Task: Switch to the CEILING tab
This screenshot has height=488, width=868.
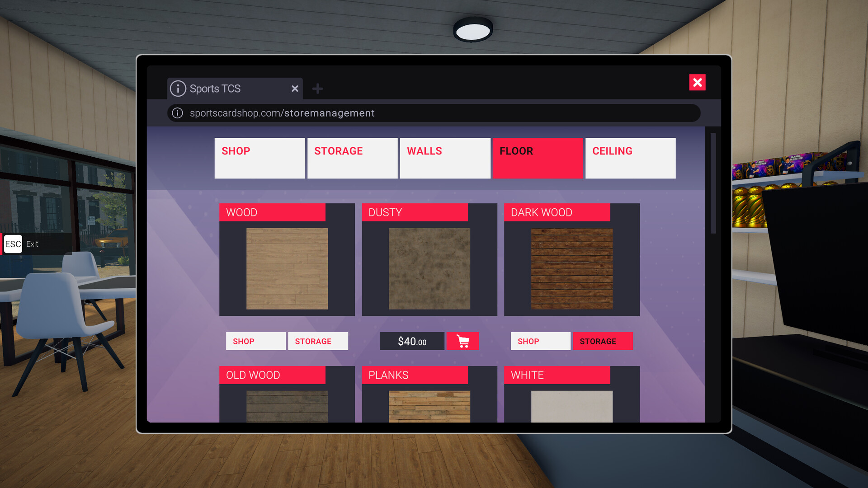Action: click(x=630, y=158)
